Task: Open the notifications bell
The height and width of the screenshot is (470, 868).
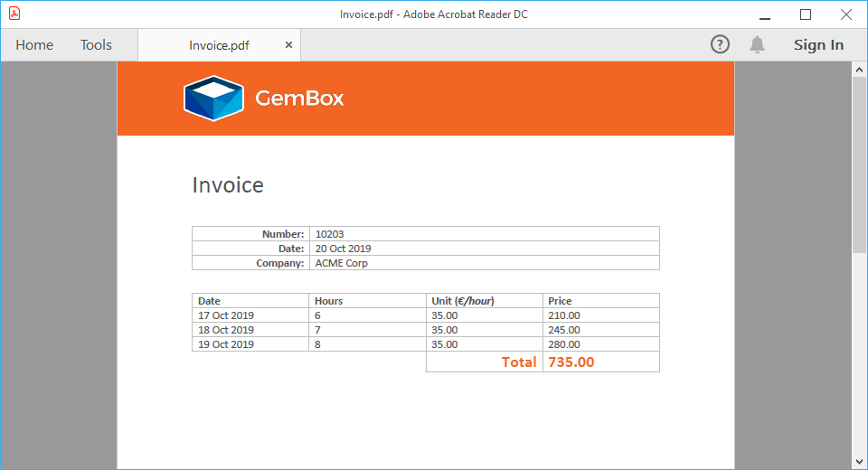Action: coord(758,44)
